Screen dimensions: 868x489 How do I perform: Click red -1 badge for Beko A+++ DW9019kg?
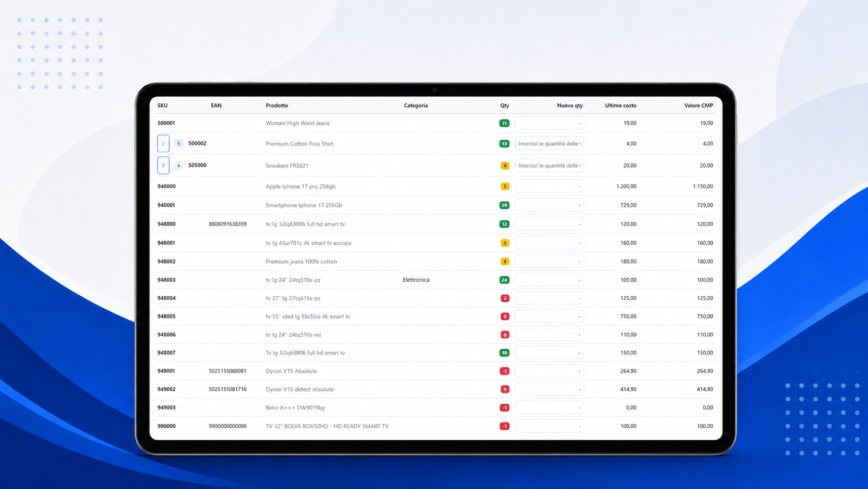504,407
